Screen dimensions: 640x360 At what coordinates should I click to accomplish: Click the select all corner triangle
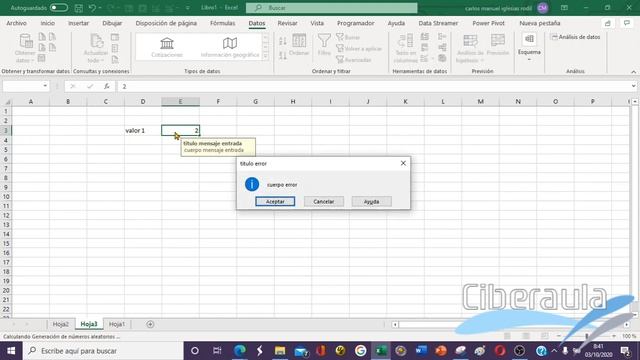coord(7,102)
